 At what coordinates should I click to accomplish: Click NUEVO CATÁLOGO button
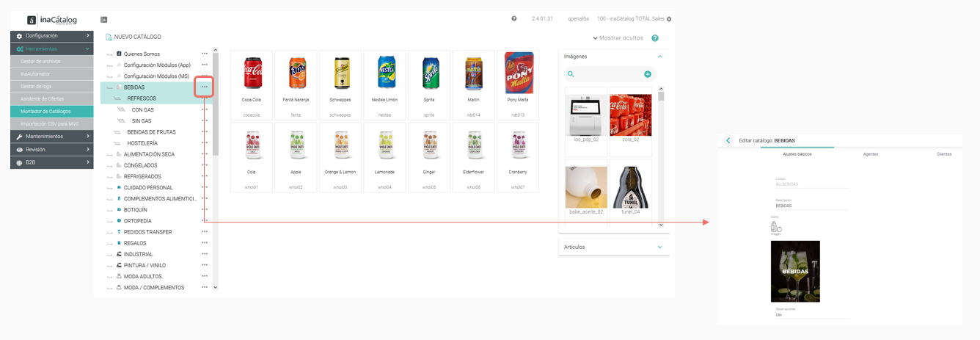133,37
